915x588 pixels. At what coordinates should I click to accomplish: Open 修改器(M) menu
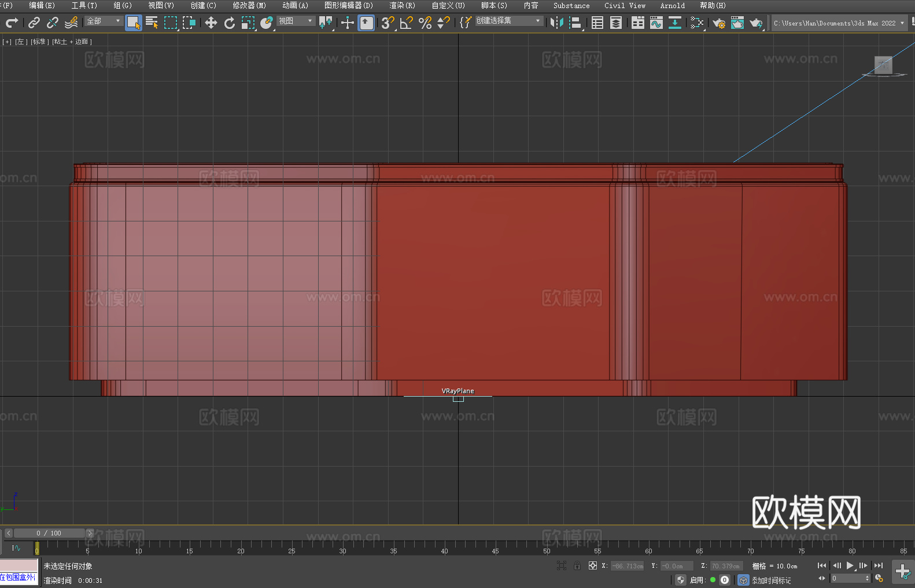249,5
